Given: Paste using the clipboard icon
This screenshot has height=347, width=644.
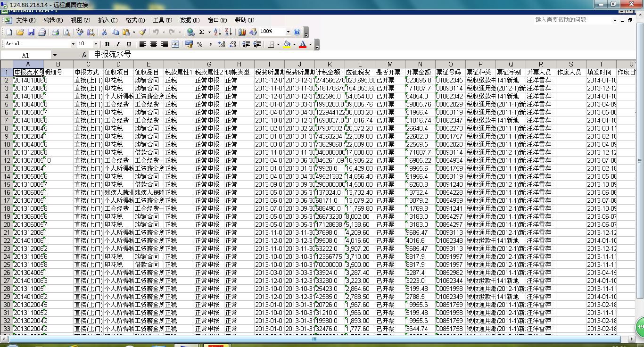Looking at the screenshot, I should pyautogui.click(x=126, y=32).
